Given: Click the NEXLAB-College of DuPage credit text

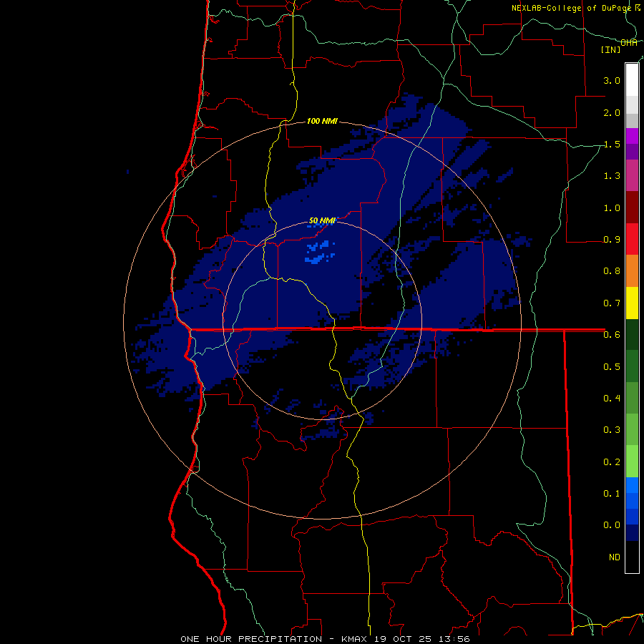Looking at the screenshot, I should 571,8.
